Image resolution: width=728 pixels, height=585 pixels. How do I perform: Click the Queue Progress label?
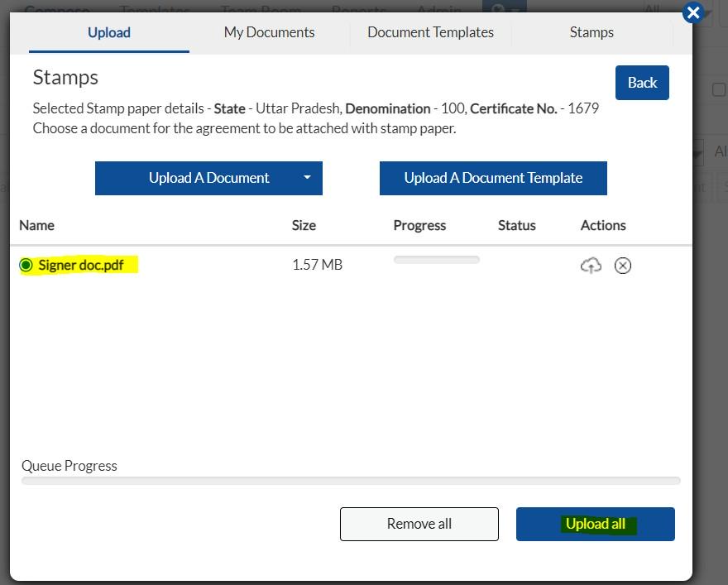click(69, 466)
